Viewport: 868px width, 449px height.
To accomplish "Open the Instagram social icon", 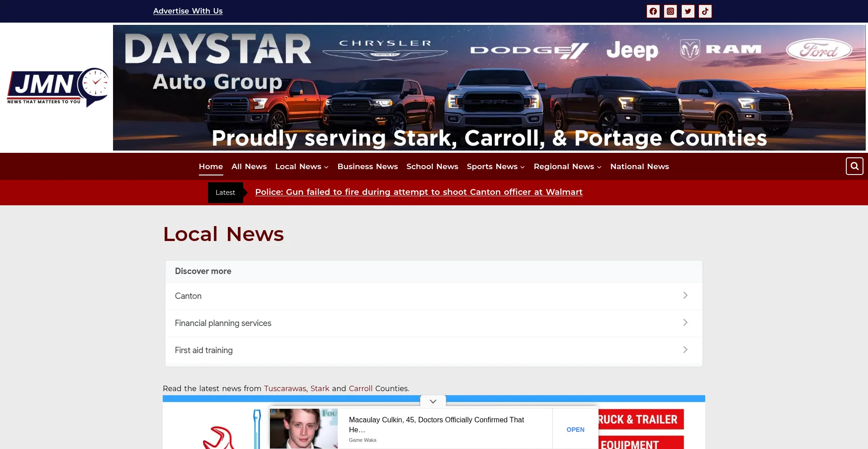I will tap(670, 11).
